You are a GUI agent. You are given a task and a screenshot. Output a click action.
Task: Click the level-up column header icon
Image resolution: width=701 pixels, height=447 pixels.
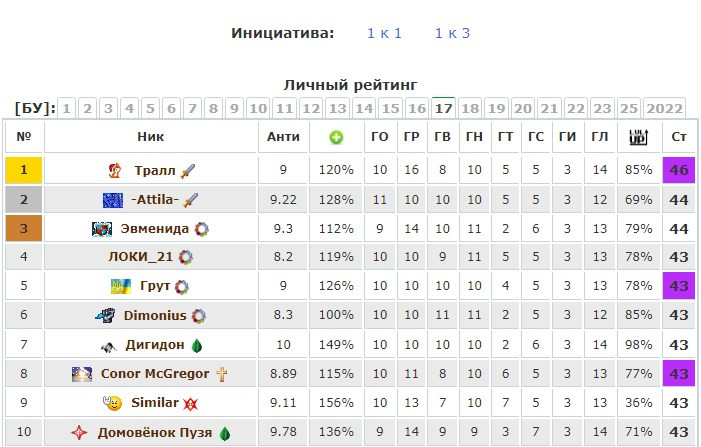[x=638, y=137]
